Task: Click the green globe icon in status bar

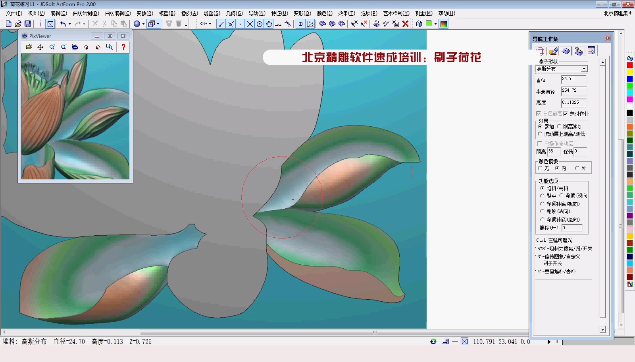Action: click(433, 342)
